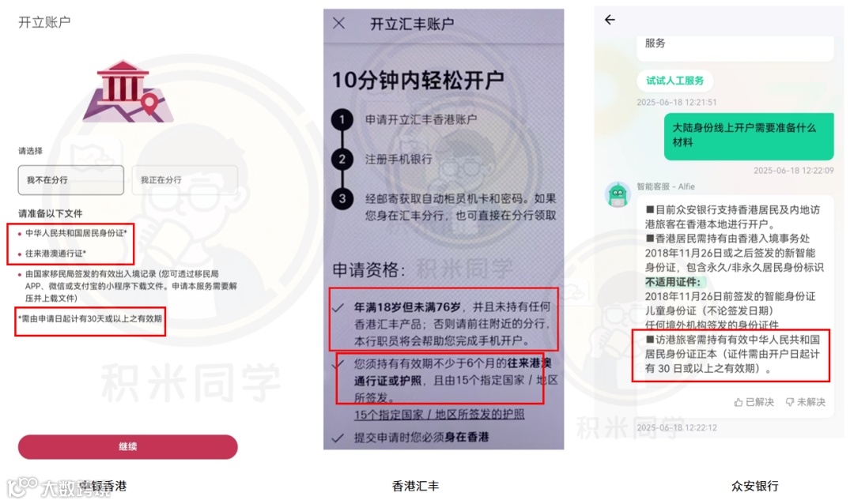Tap the thumbs-up 已解决 icon
854x504 pixels.
point(738,402)
